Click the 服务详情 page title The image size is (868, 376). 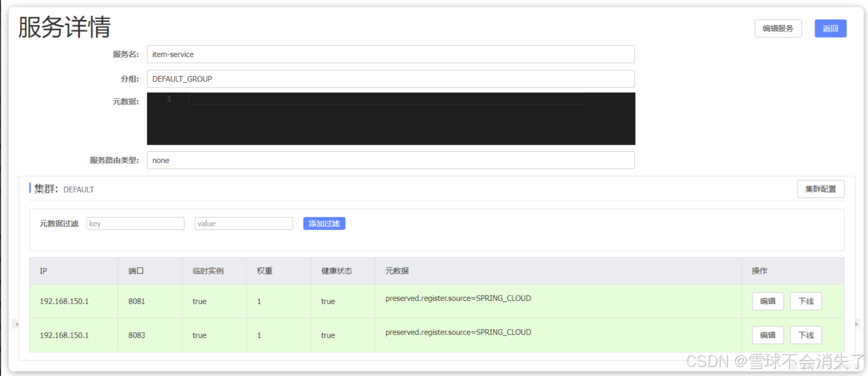click(x=65, y=27)
